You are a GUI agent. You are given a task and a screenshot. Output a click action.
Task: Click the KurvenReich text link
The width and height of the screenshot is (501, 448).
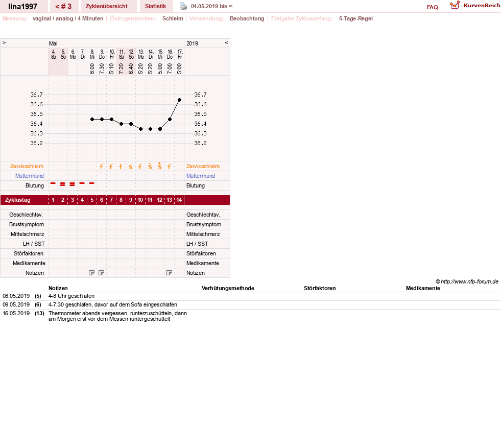coord(482,6)
